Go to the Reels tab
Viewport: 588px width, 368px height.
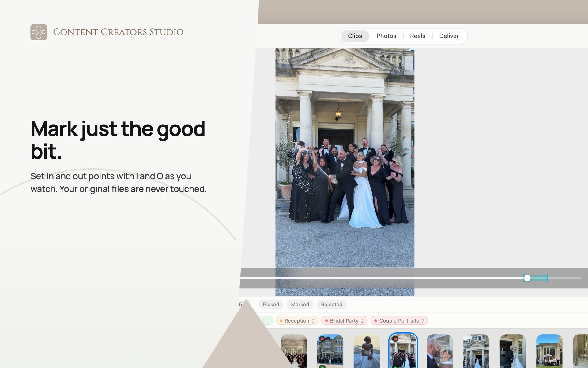[x=417, y=36]
